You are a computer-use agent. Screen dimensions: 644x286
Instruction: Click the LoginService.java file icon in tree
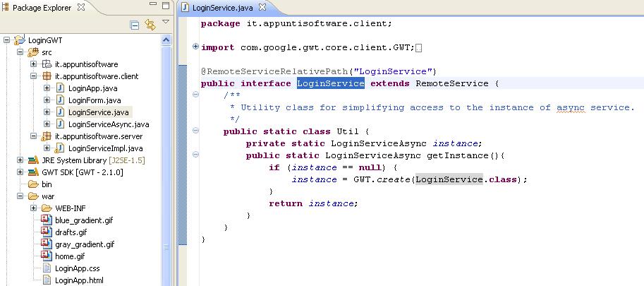pyautogui.click(x=60, y=112)
